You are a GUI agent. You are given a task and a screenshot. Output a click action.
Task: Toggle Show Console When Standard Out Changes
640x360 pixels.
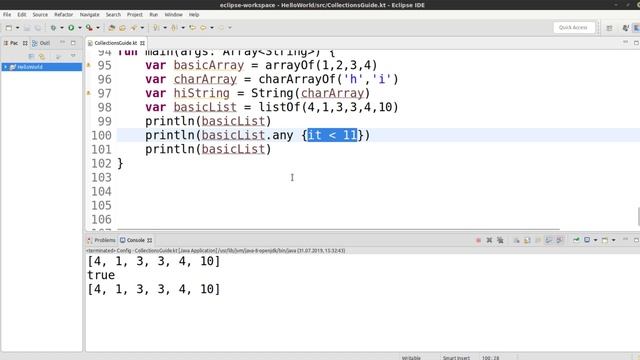click(x=549, y=240)
